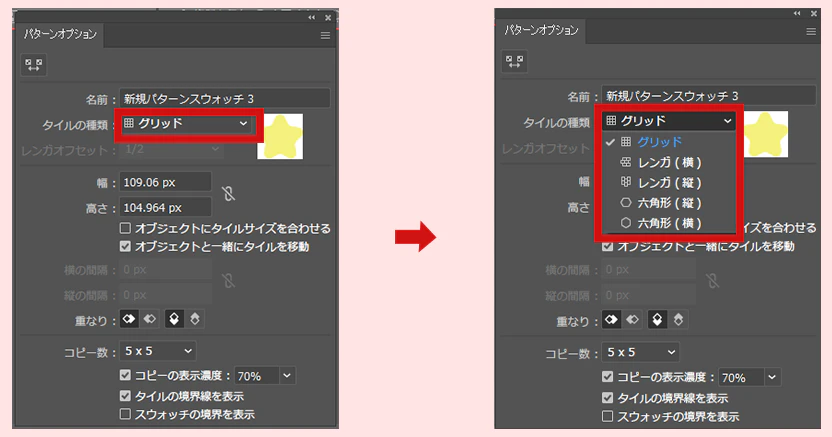Viewport: 832px width, 437px height.
Task: Collapse right panel with double-arrow icon
Action: click(x=797, y=13)
